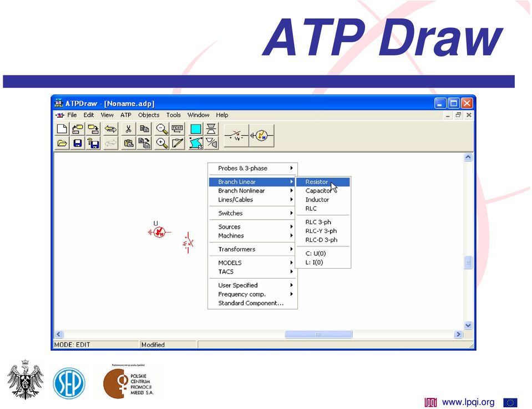The height and width of the screenshot is (409, 532).
Task: Select RLC 3-ph from the submenu
Action: tap(323, 222)
